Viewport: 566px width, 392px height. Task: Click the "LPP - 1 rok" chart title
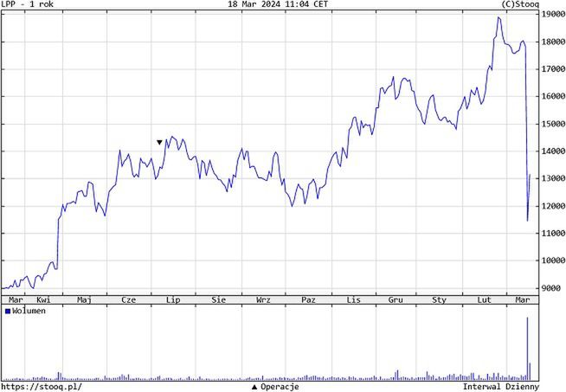[27, 4]
